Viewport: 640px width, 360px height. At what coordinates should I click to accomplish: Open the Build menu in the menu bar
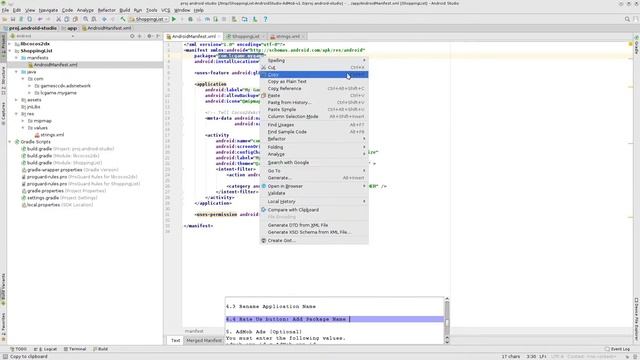(124, 10)
